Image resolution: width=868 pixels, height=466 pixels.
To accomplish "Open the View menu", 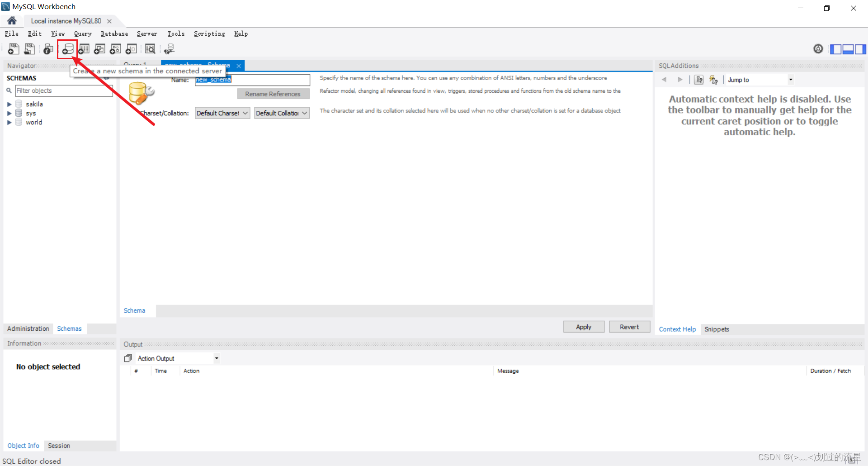I will pos(58,33).
